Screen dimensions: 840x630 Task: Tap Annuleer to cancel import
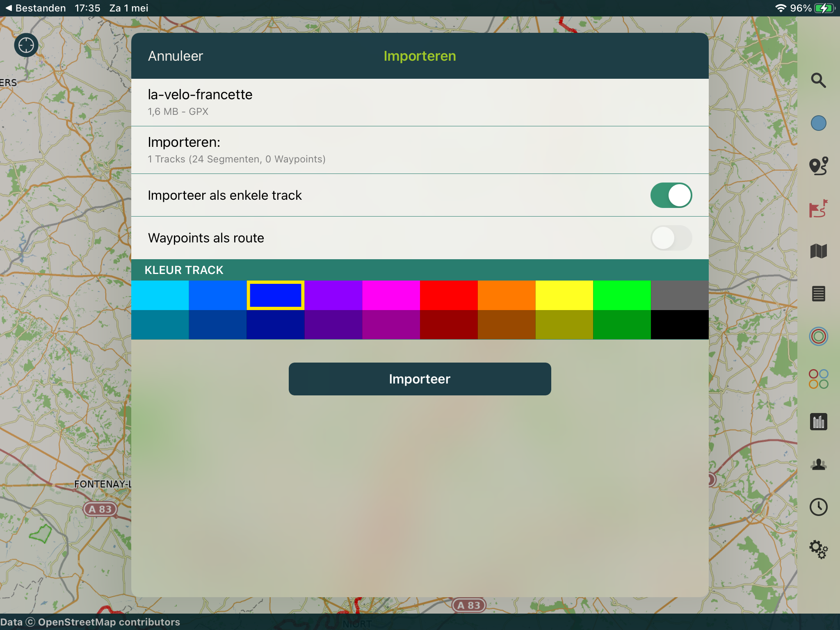tap(176, 56)
